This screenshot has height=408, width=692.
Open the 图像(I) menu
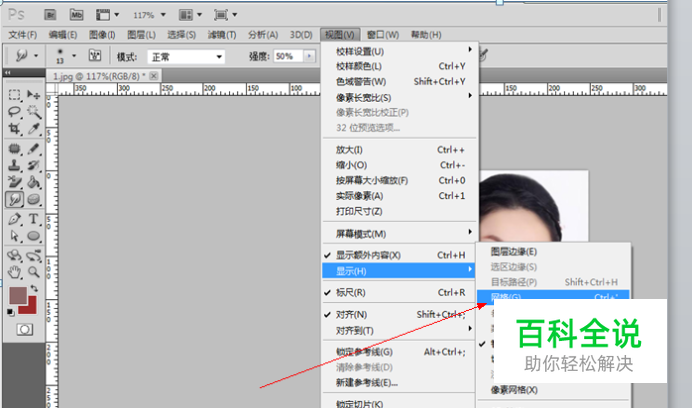[102, 34]
